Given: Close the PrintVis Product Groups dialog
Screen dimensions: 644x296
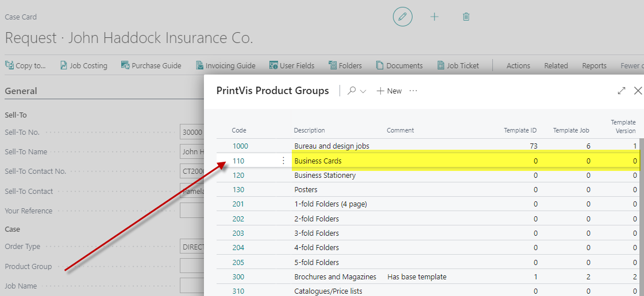Looking at the screenshot, I should point(638,91).
